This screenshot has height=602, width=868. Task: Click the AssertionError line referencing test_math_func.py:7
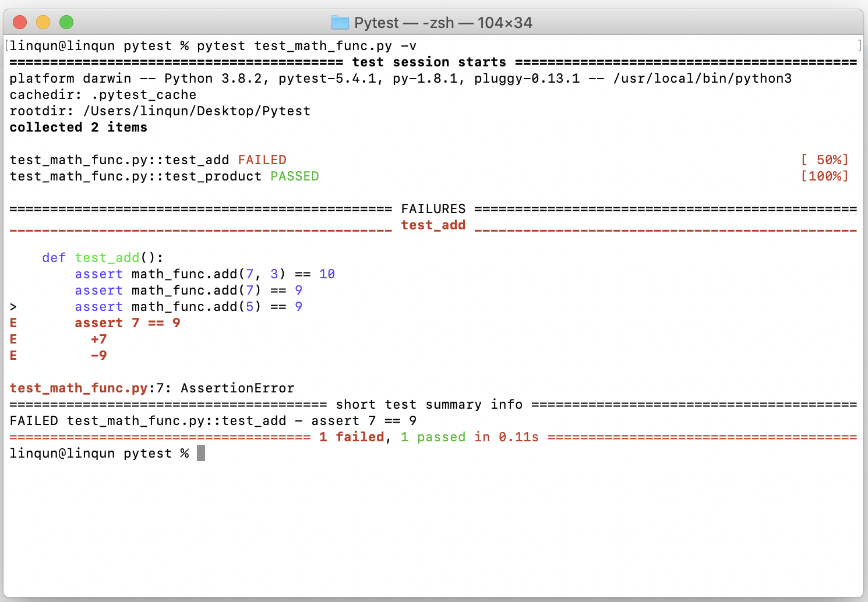coord(151,388)
